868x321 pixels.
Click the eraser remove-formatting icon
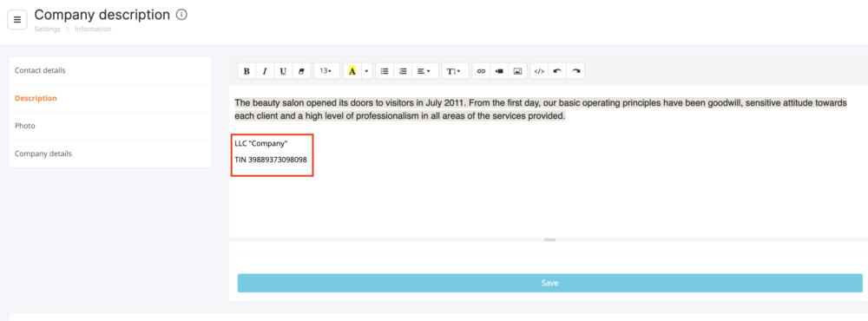301,71
